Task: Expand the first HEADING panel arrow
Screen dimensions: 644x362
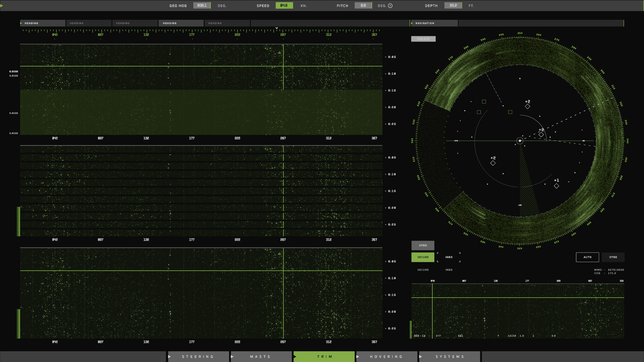Action: (21, 23)
